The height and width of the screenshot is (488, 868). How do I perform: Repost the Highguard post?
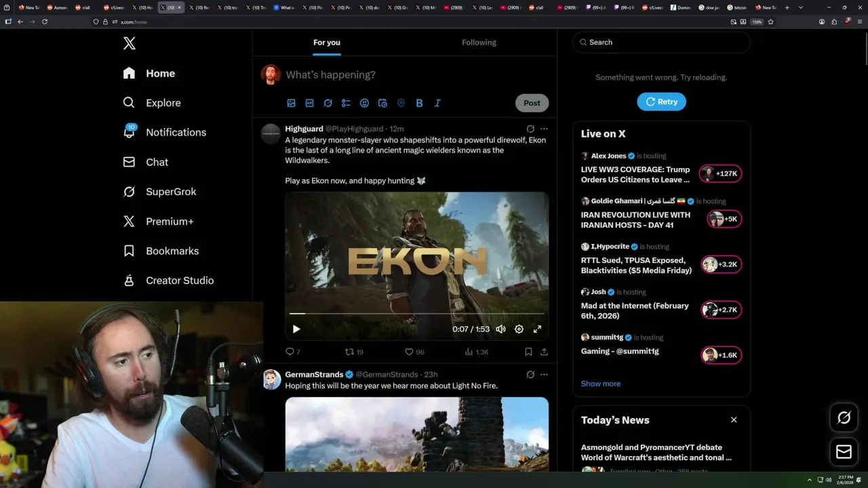click(355, 352)
